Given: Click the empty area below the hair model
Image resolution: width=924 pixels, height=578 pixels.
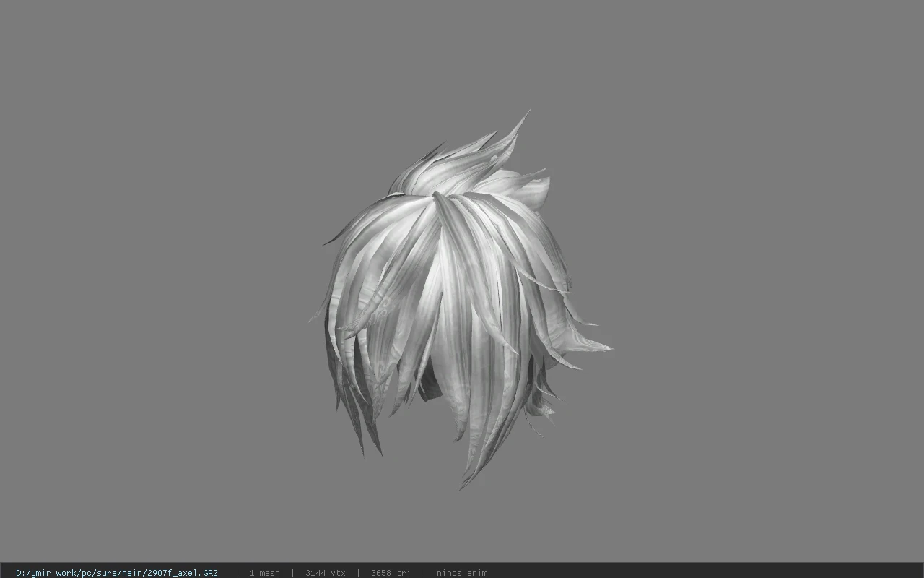Looking at the screenshot, I should point(462,527).
